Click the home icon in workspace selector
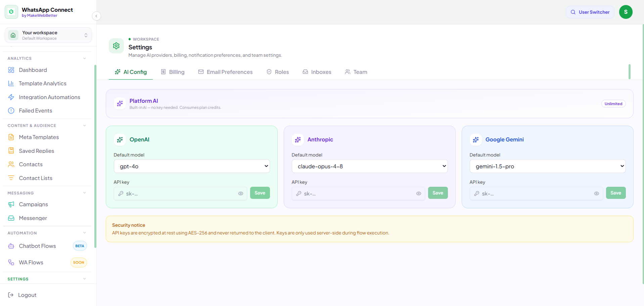 [13, 35]
